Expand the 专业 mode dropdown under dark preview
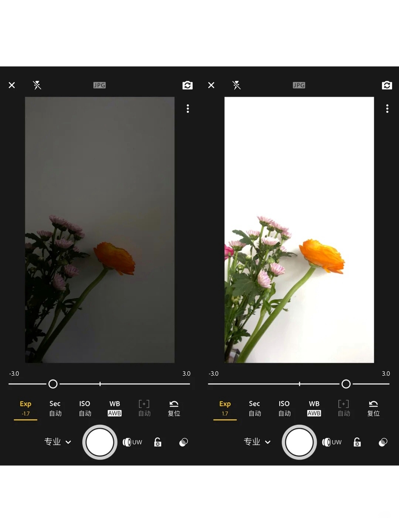The width and height of the screenshot is (399, 532). [x=57, y=442]
